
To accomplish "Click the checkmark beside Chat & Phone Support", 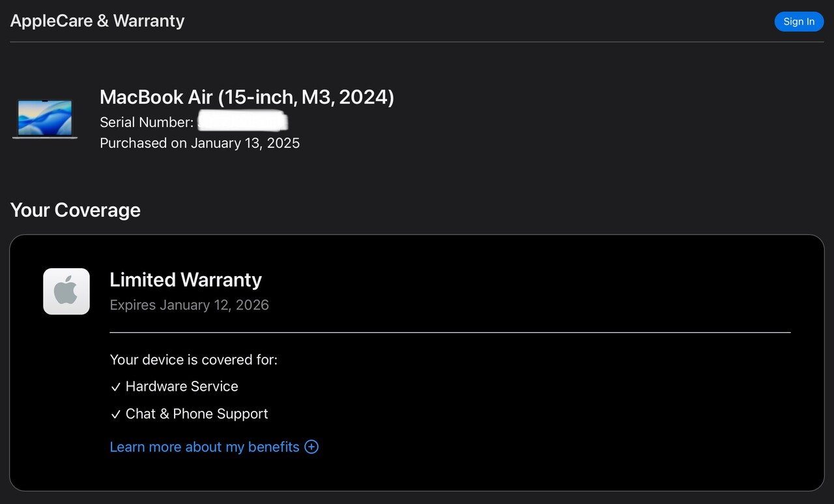I will point(115,414).
